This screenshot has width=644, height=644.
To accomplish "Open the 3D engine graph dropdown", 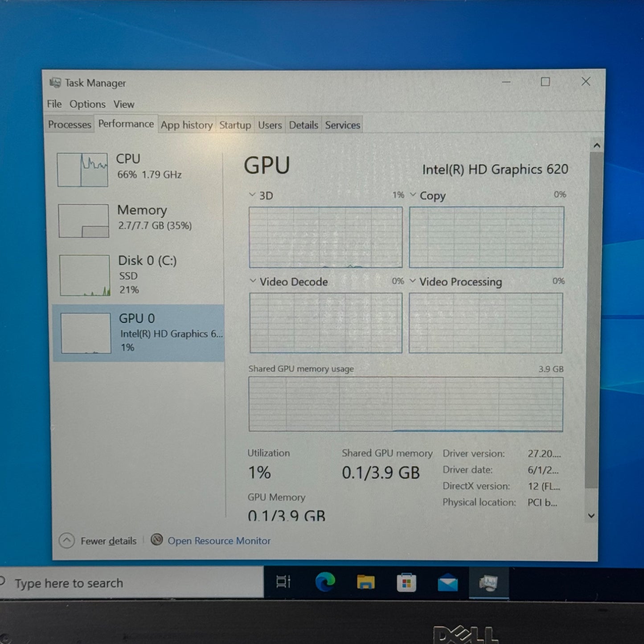I will (x=252, y=195).
